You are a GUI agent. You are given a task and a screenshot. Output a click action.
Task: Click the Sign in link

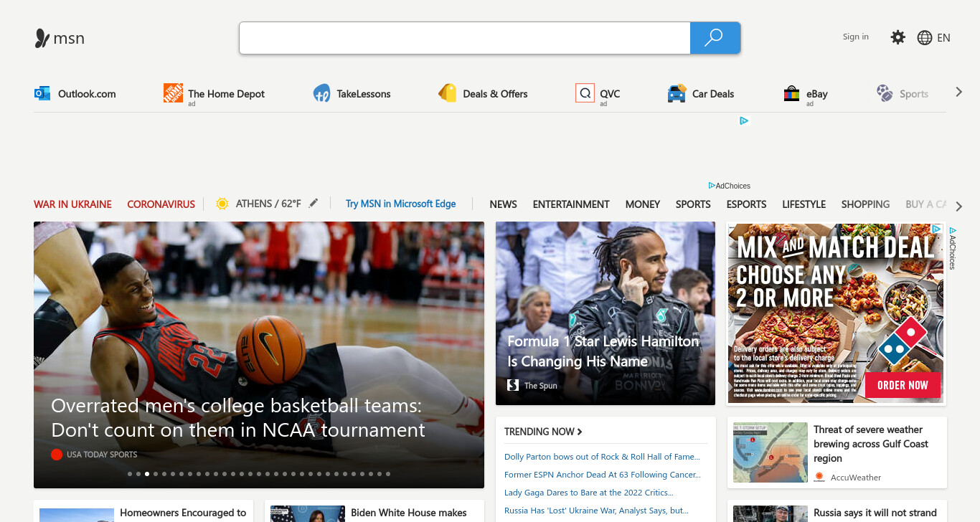pyautogui.click(x=855, y=37)
